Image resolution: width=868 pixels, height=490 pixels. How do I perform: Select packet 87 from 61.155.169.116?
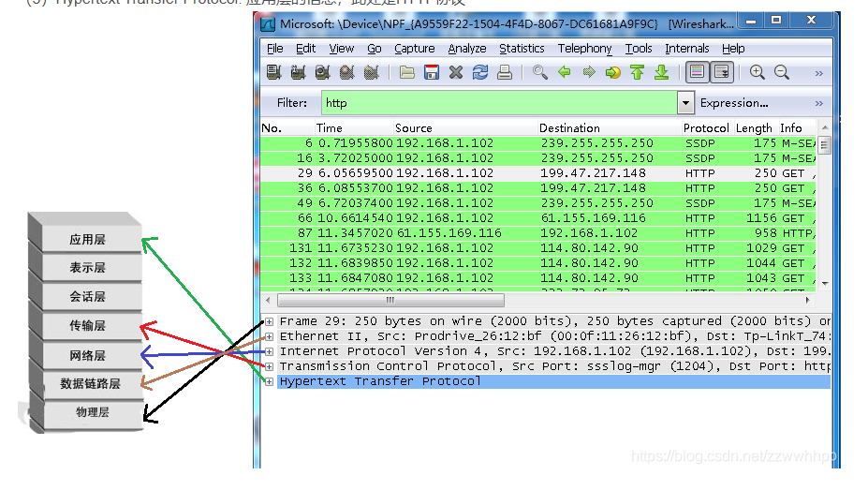(538, 233)
